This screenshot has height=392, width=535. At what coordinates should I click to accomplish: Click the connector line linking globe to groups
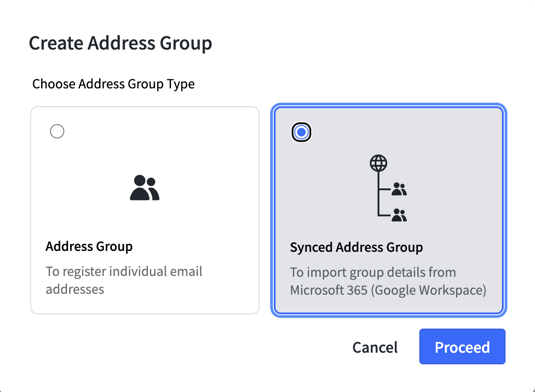coord(379,192)
